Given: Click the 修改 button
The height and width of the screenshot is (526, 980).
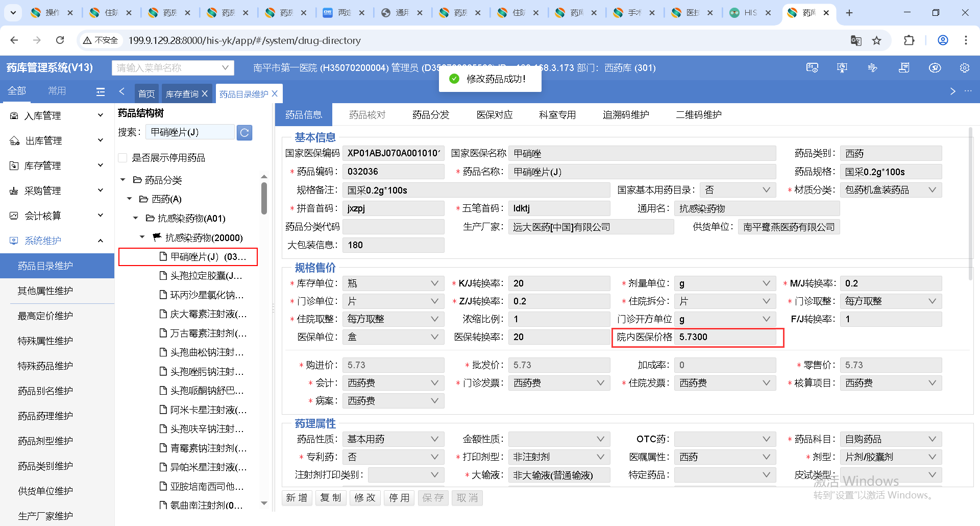Looking at the screenshot, I should [x=365, y=498].
